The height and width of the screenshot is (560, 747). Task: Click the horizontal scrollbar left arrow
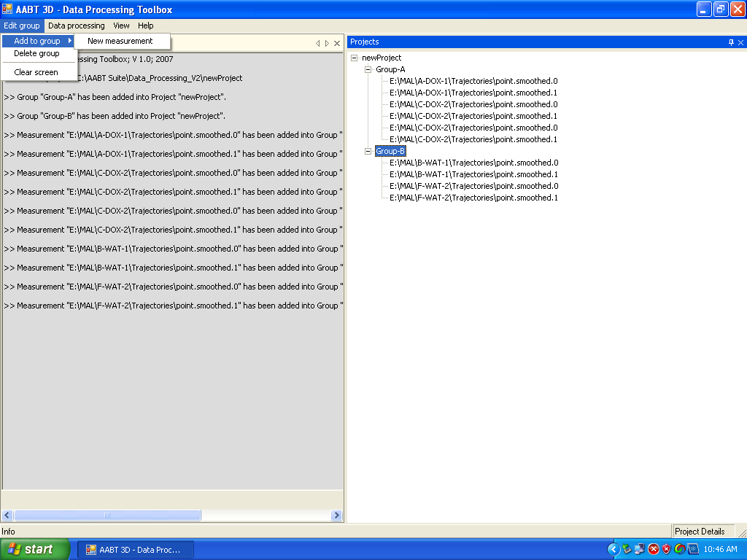7,516
